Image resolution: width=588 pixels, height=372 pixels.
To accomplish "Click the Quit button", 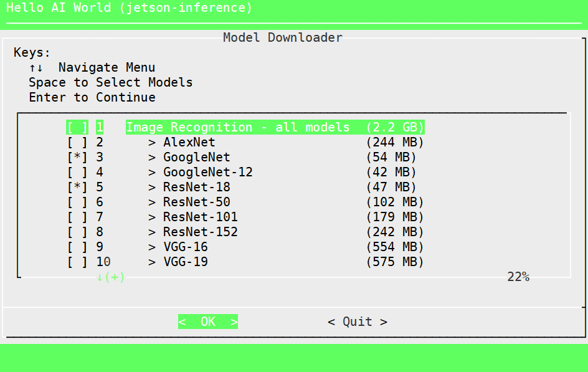I will [357, 322].
